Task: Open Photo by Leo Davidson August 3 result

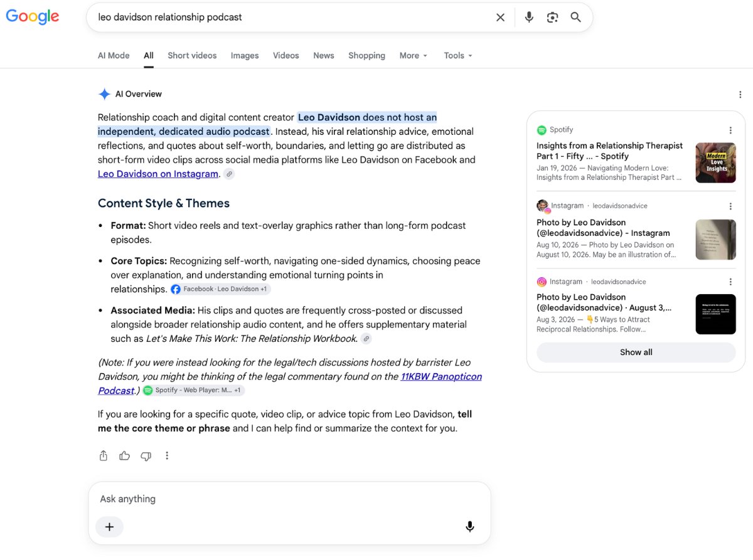Action: pos(604,302)
